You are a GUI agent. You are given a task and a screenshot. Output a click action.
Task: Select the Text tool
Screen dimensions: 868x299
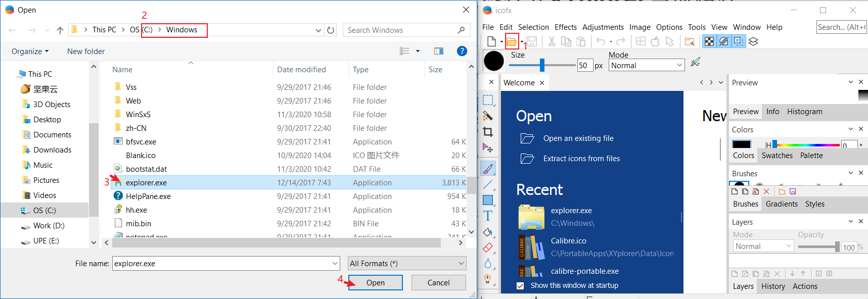pyautogui.click(x=488, y=216)
